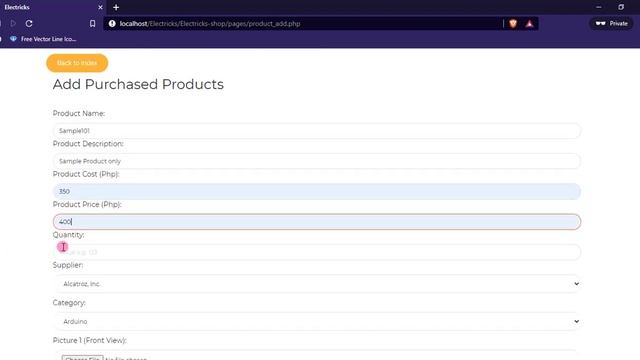Close the Electricks tab
The image size is (640, 360).
click(x=100, y=7)
